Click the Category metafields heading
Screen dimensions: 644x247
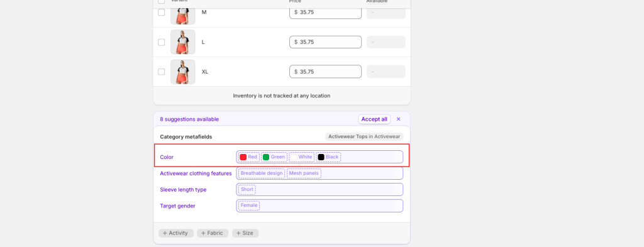click(x=186, y=137)
